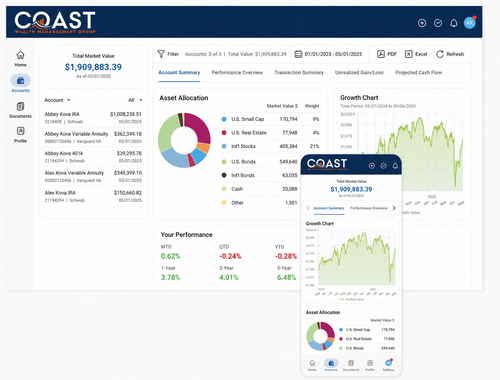
Task: Go to Home in left sidebar
Action: 20,58
